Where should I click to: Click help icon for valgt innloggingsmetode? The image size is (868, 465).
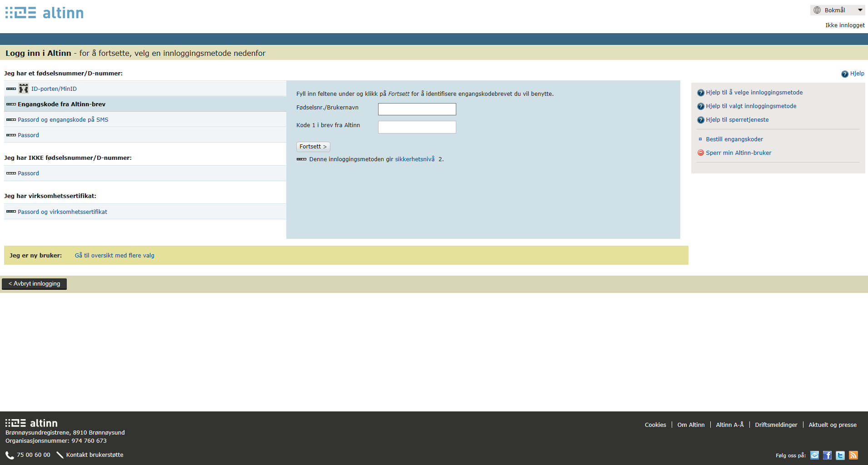click(700, 106)
